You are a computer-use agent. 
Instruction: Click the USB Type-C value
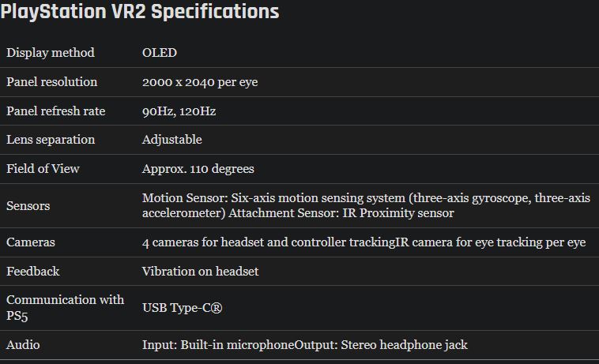[182, 307]
